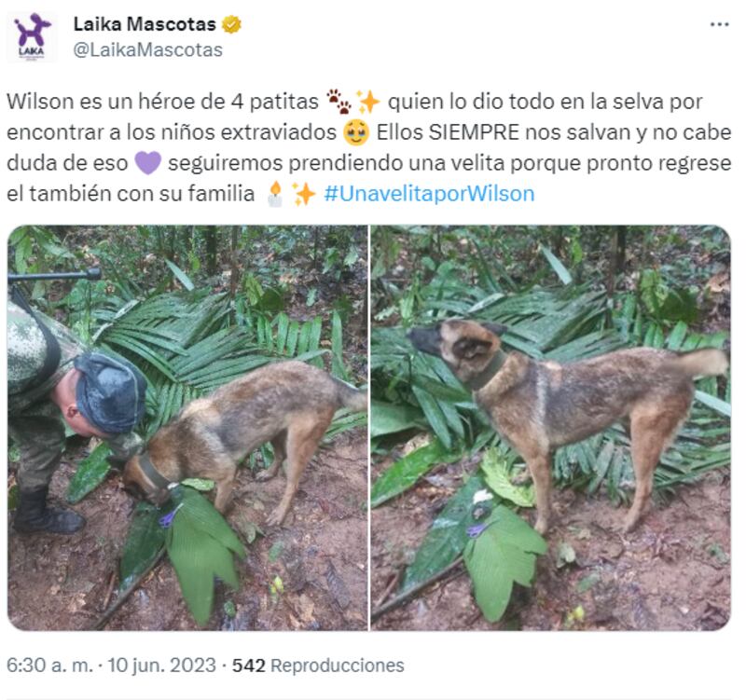This screenshot has height=700, width=746.
Task: Open the three-dot more options menu
Action: tap(719, 25)
